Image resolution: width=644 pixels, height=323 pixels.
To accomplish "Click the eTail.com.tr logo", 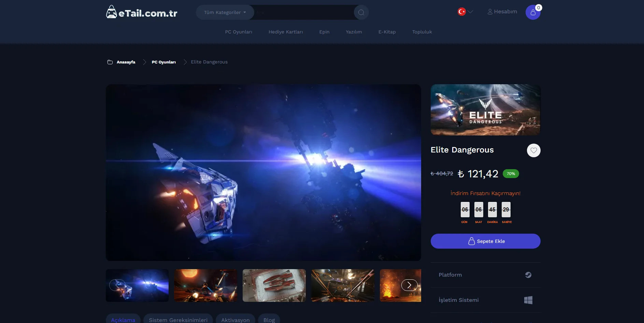I will 142,12.
